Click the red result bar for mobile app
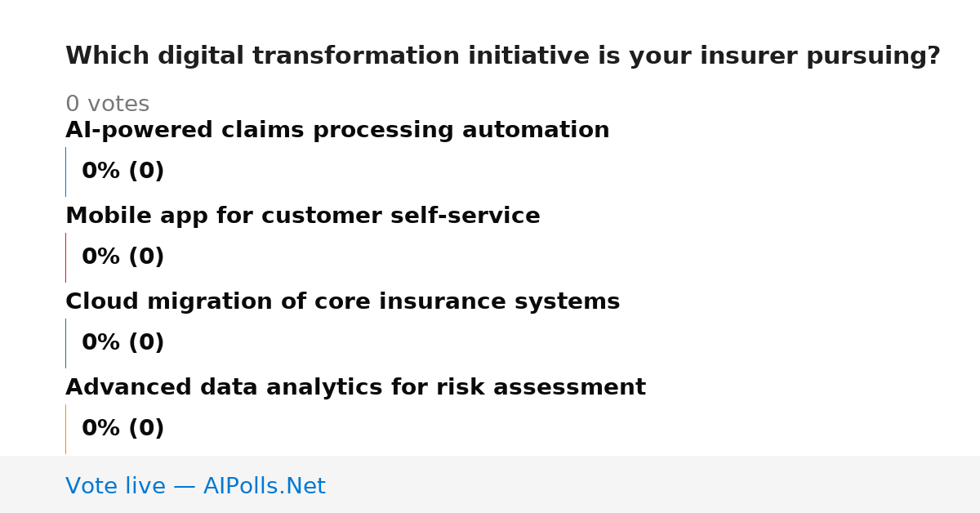Viewport: 980px width, 513px height. click(x=65, y=257)
